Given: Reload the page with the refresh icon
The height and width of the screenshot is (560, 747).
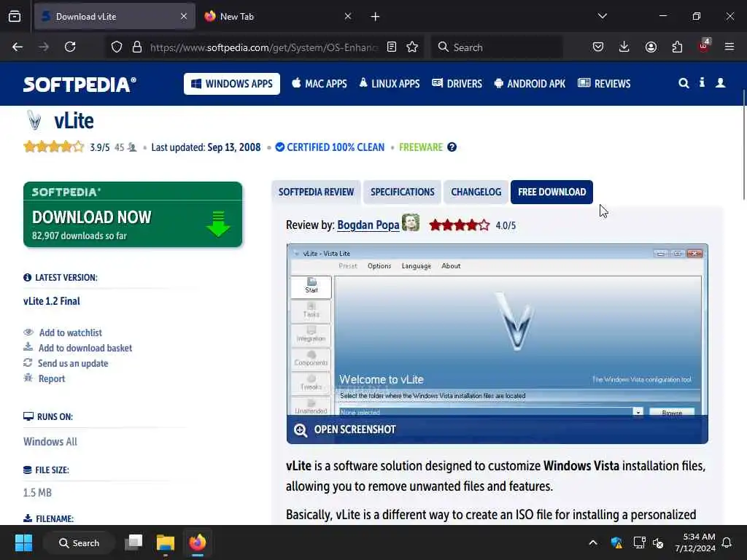Looking at the screenshot, I should click(x=70, y=47).
